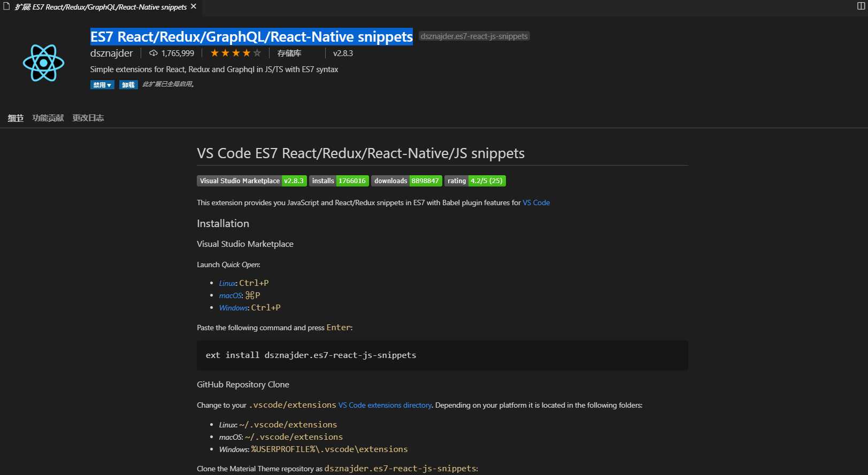This screenshot has height=475, width=868.
Task: Open the 存储库 repository link
Action: [x=289, y=53]
